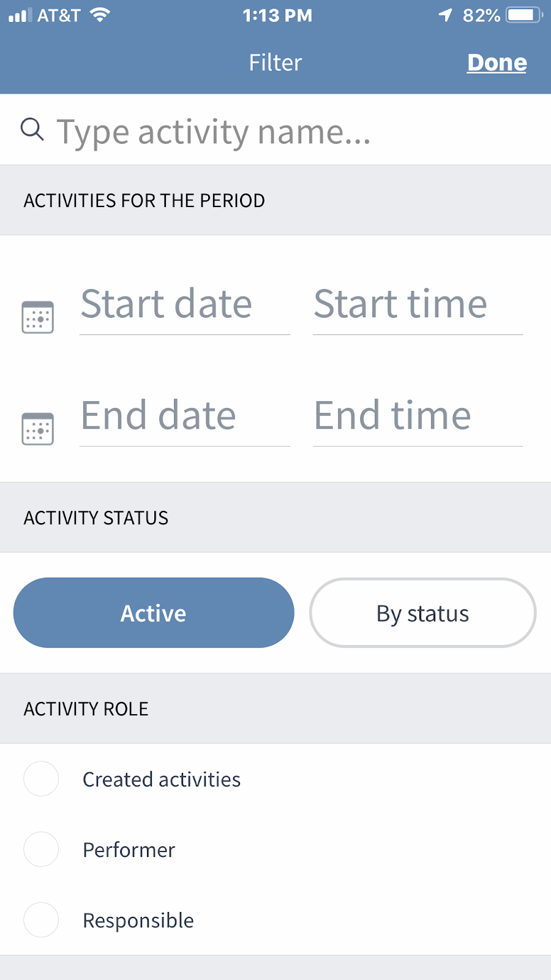Tap the Wi-Fi status icon
This screenshot has height=980, width=551.
point(100,15)
